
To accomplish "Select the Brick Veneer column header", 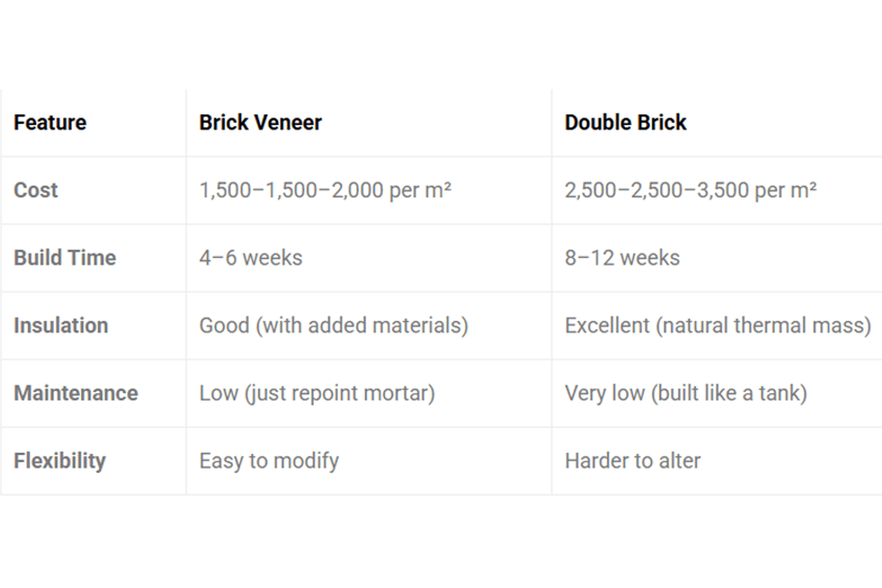I will (260, 123).
